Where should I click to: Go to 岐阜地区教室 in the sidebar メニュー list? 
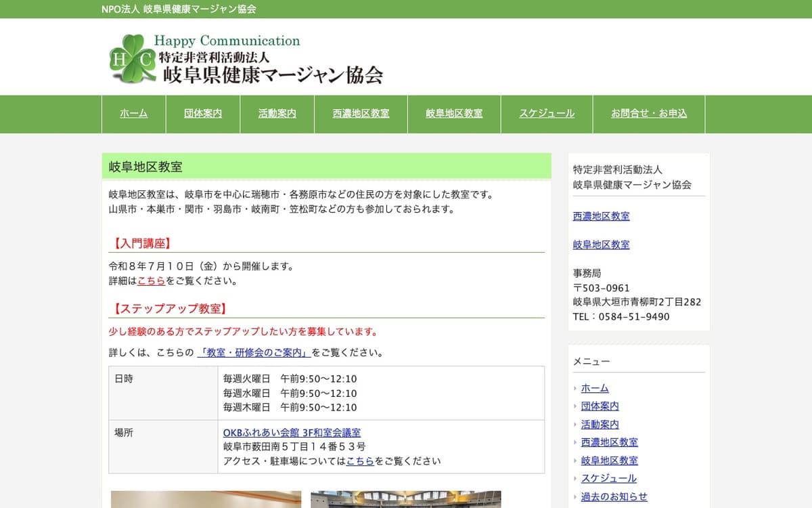pyautogui.click(x=610, y=461)
